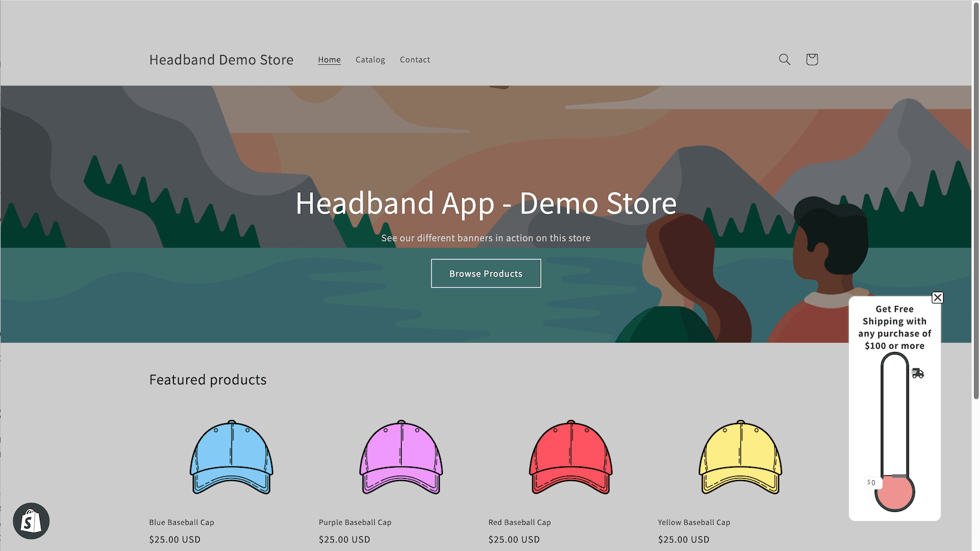This screenshot has height=551, width=980.
Task: Open the Headband Demo Store homepage link
Action: click(221, 59)
